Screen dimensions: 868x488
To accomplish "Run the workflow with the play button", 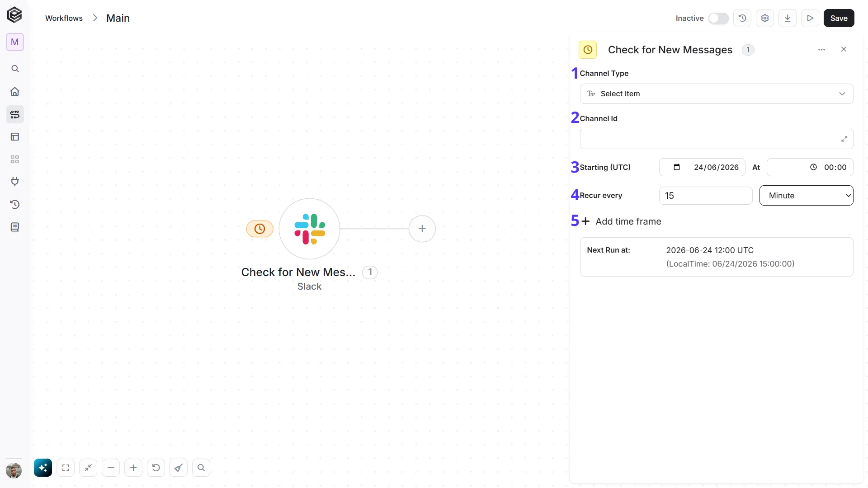I will click(810, 18).
